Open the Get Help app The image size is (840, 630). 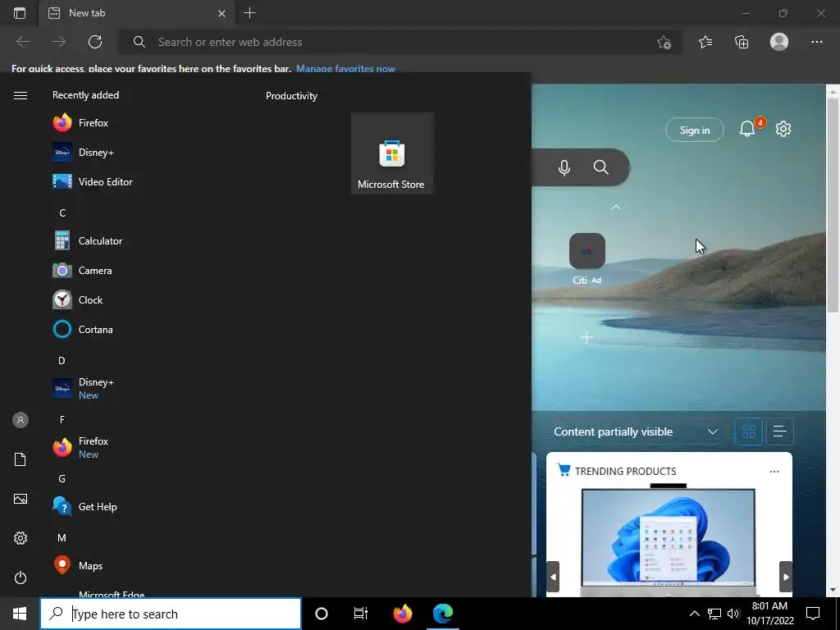(x=84, y=506)
